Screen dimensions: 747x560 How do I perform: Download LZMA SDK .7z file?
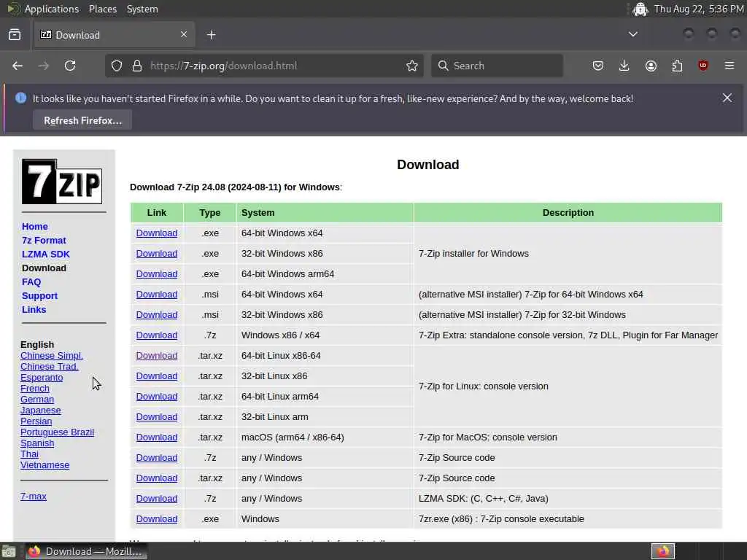click(x=157, y=499)
